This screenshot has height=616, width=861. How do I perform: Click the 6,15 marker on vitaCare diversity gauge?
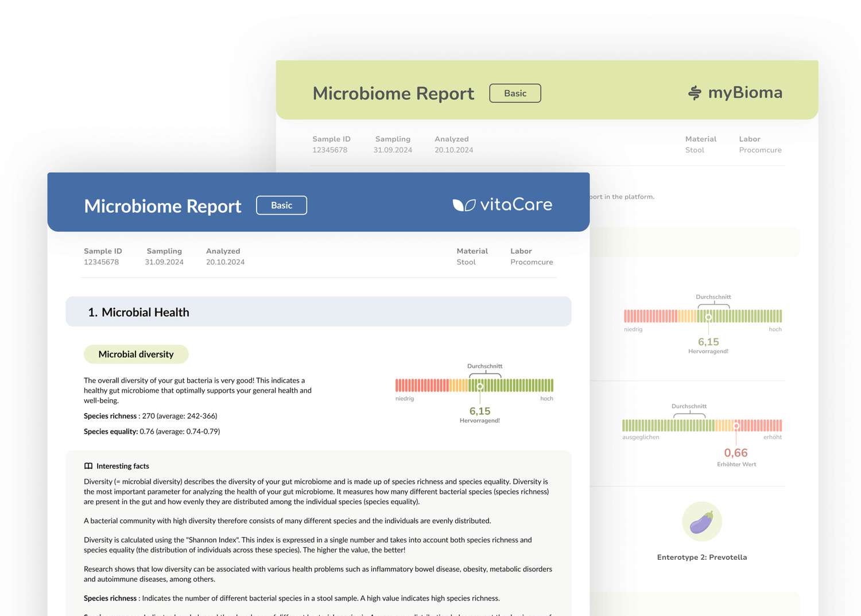[480, 387]
